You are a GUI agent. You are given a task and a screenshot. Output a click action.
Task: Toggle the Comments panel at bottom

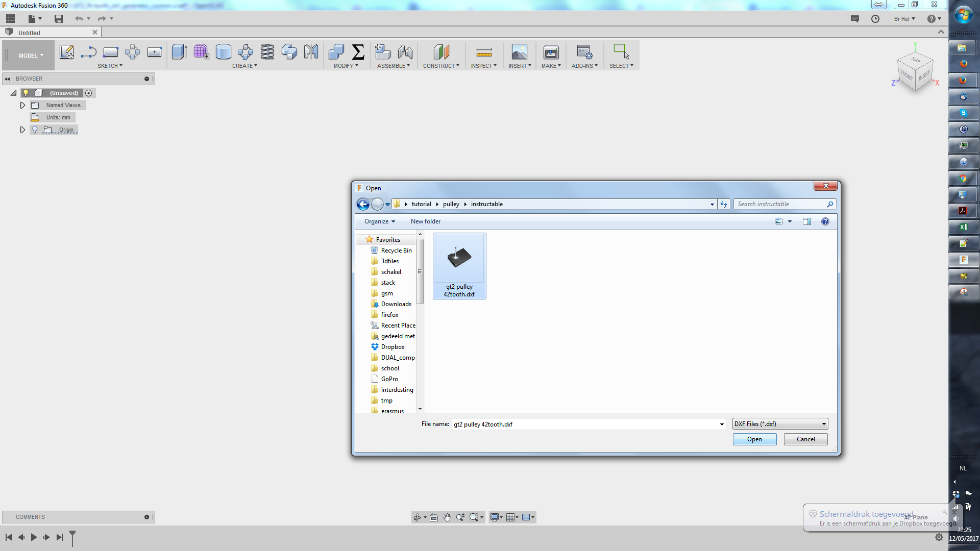[148, 517]
